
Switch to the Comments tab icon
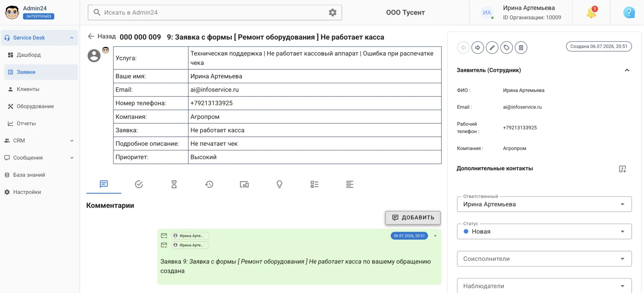(104, 184)
